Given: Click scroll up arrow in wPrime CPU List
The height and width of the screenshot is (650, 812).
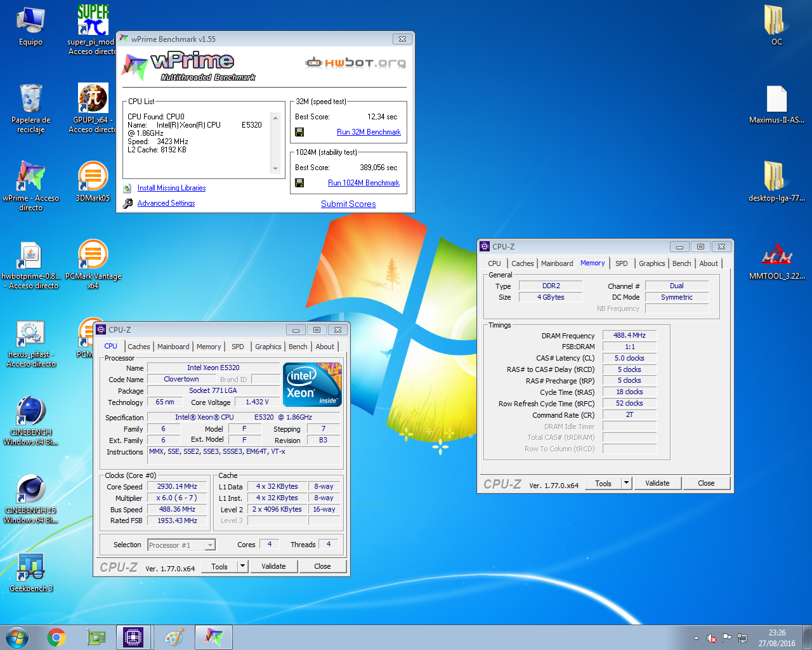Looking at the screenshot, I should coord(275,117).
